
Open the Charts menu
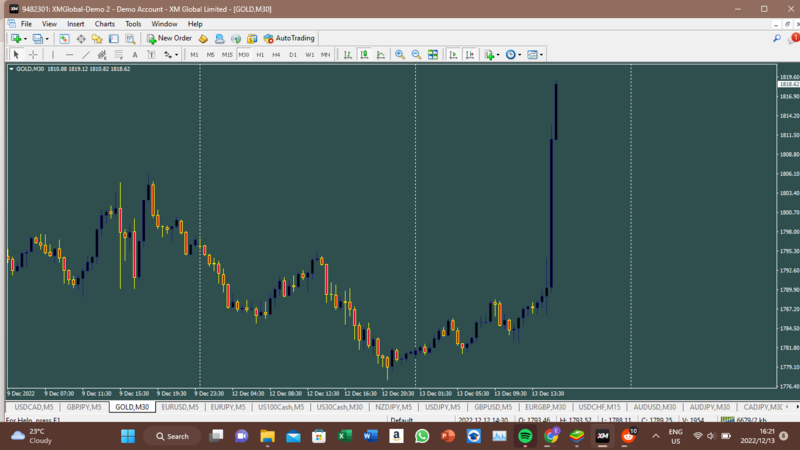pos(105,24)
